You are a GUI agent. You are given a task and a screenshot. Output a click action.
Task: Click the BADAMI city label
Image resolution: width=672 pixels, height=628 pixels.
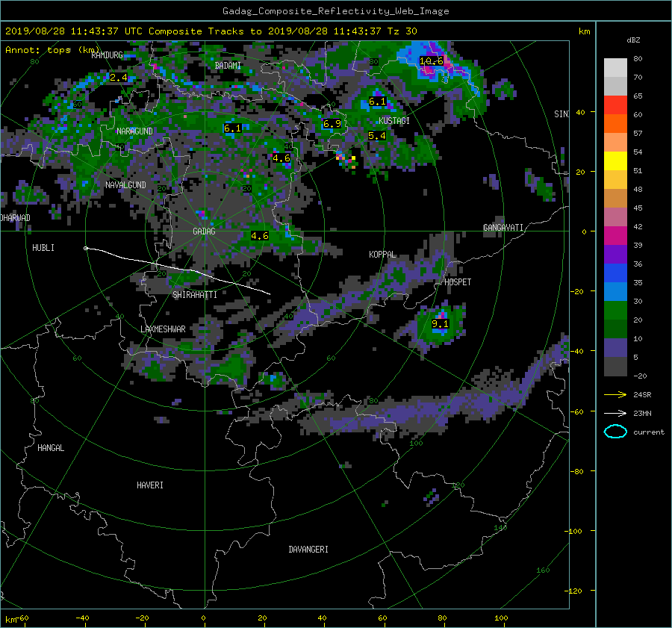coord(228,65)
